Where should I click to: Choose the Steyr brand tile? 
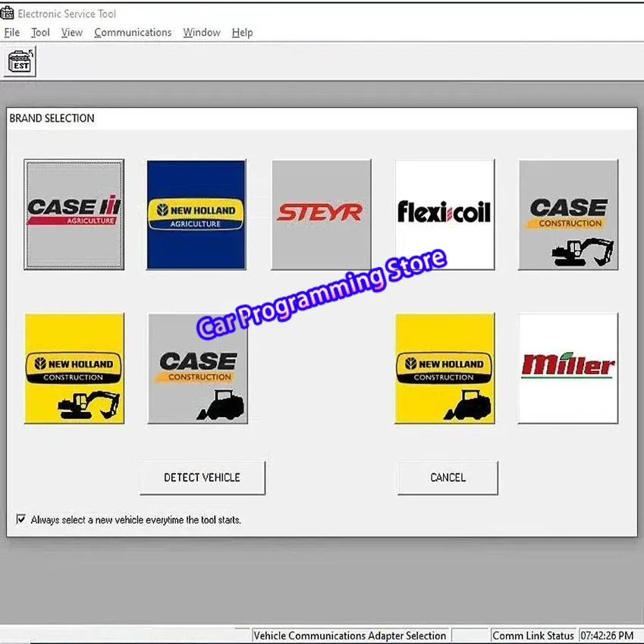click(321, 215)
